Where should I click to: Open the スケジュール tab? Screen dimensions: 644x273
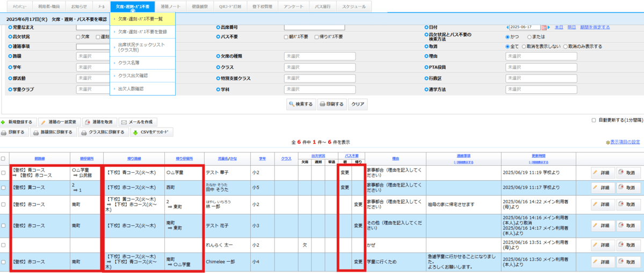pos(354,7)
